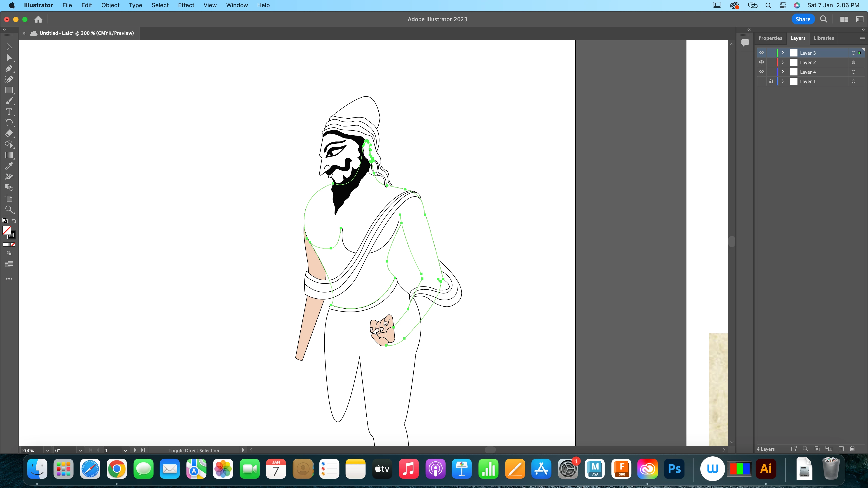Expand Layer 4 disclosure arrow
The image size is (868, 488).
tap(783, 72)
